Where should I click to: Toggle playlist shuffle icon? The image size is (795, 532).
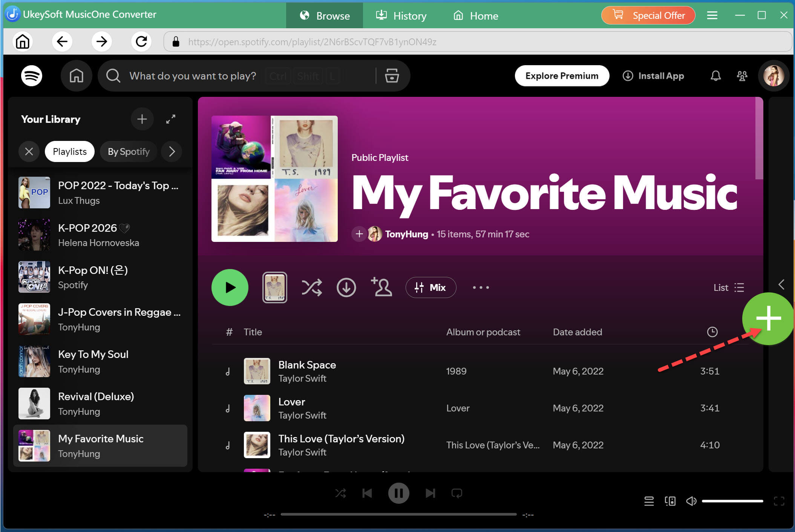[312, 287]
